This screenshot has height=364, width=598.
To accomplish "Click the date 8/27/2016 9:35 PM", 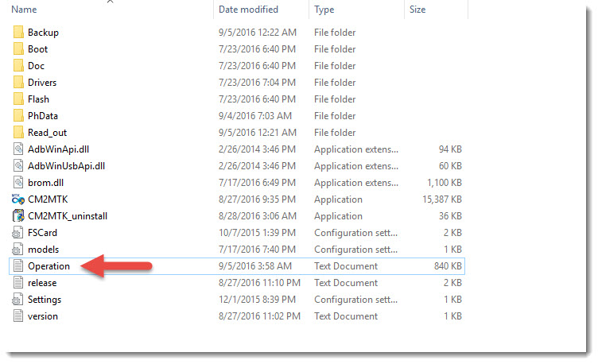I will [x=257, y=199].
